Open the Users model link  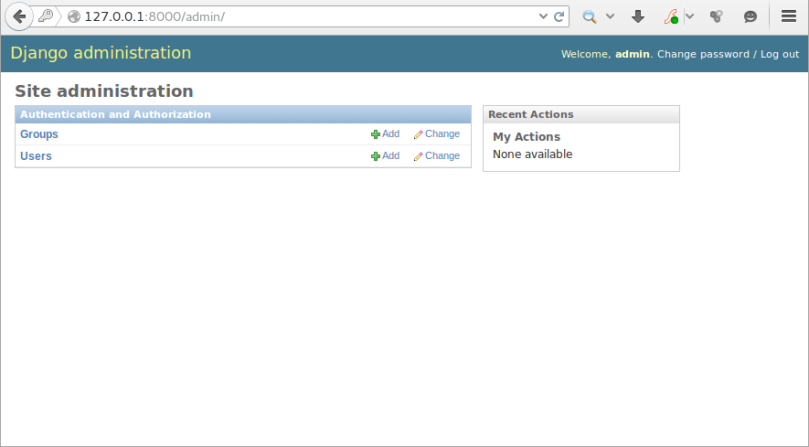pos(36,156)
